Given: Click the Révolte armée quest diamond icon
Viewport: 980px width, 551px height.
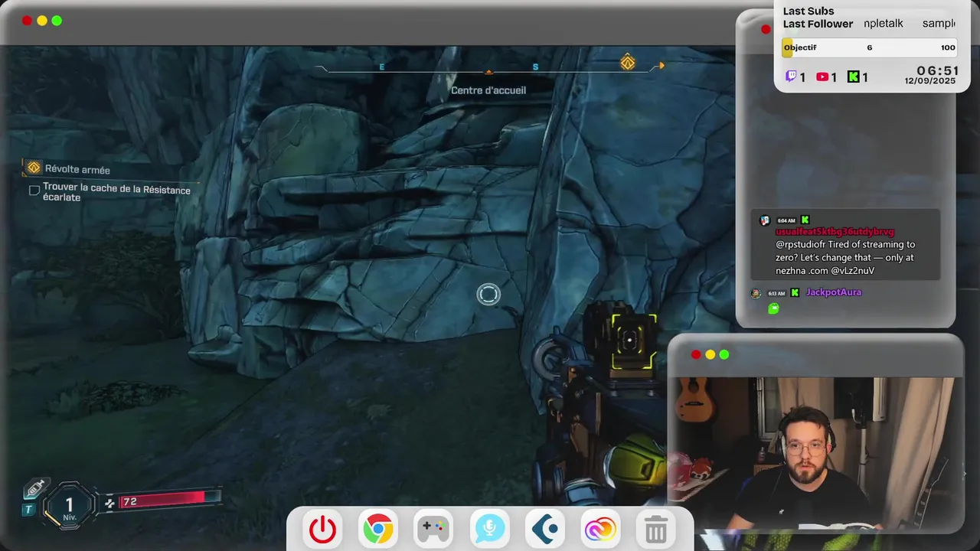Looking at the screenshot, I should [x=34, y=168].
